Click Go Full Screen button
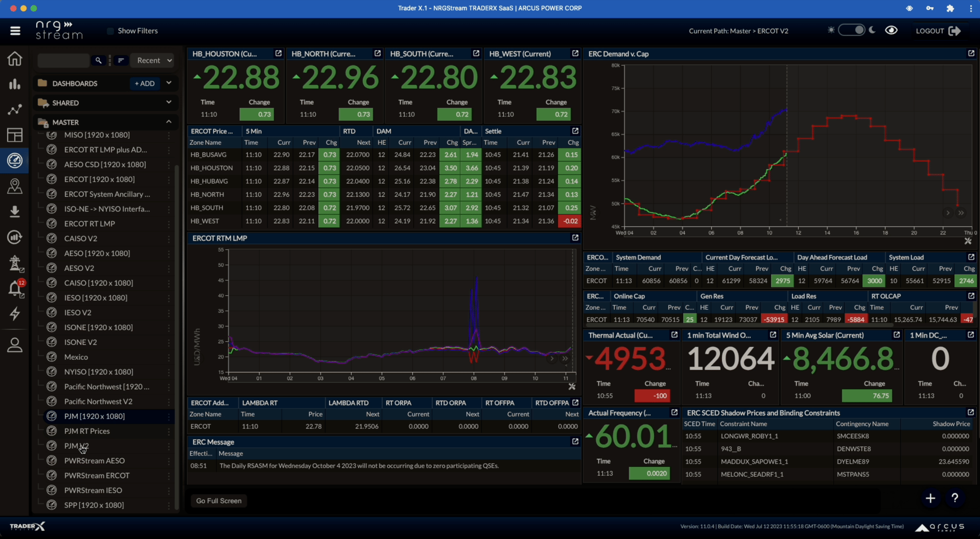Viewport: 980px width, 539px height. coord(219,500)
